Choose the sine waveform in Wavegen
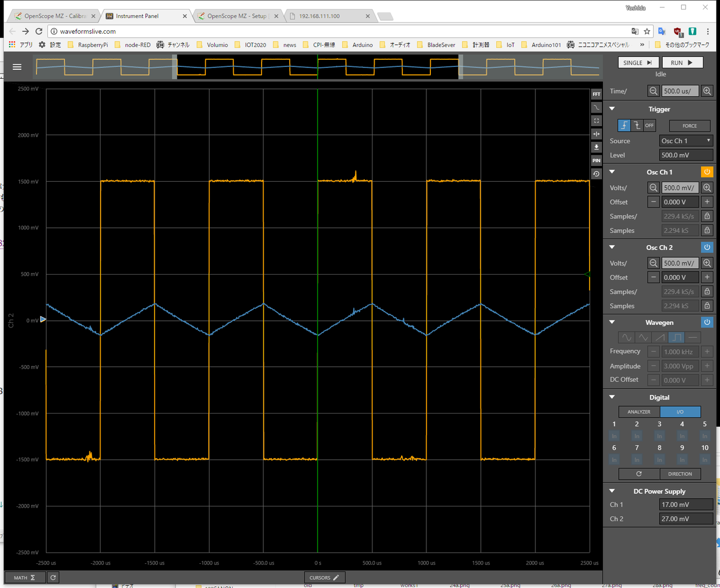The image size is (720, 588). [x=626, y=338]
